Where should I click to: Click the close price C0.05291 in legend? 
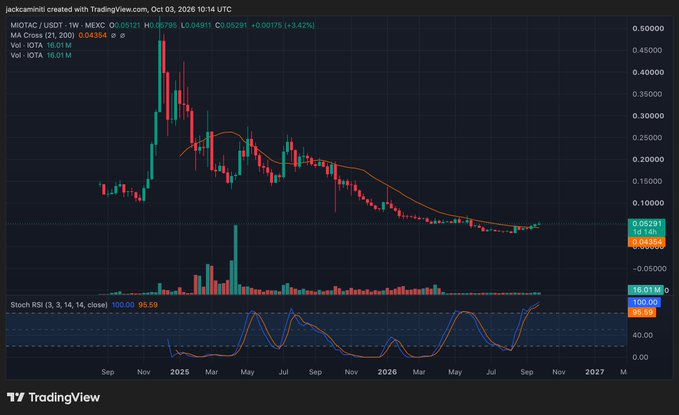tap(231, 26)
